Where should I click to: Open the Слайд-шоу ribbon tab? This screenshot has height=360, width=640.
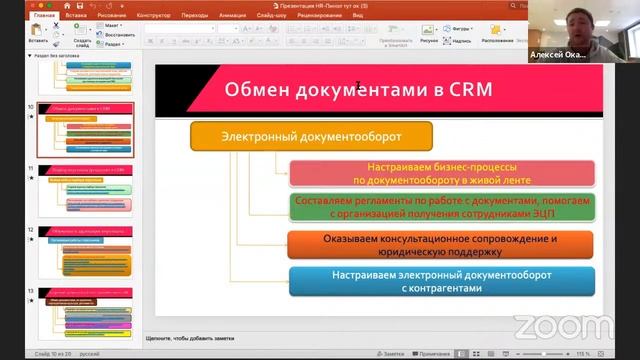pyautogui.click(x=271, y=15)
